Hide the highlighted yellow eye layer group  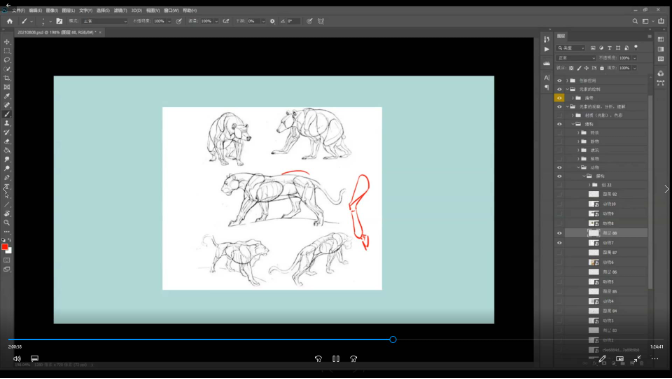coord(559,98)
